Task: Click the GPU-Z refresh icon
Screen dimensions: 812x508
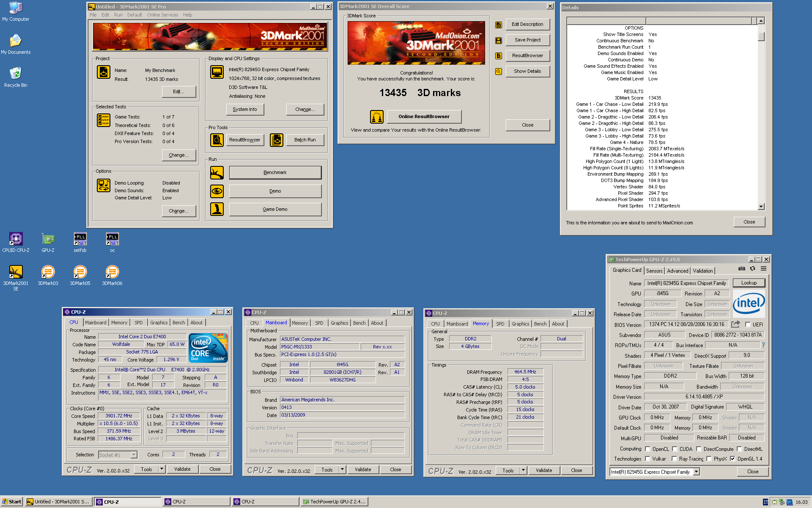Action: [x=752, y=269]
